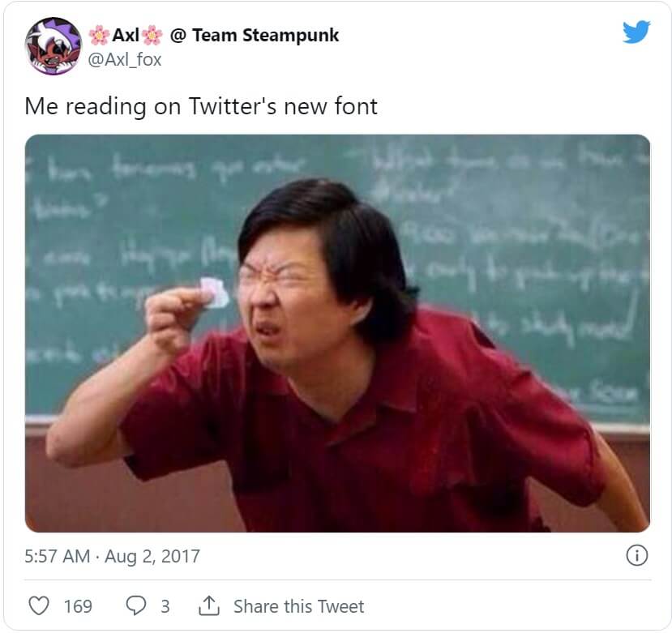Click the Twitter bird logo
Viewport: 672px width, 633px height.
coord(636,32)
